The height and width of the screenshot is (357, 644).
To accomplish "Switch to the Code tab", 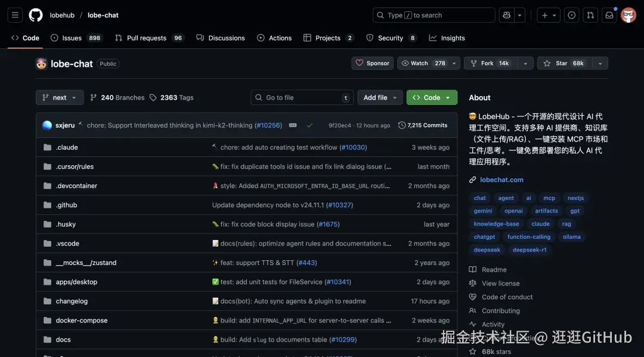I will [26, 38].
